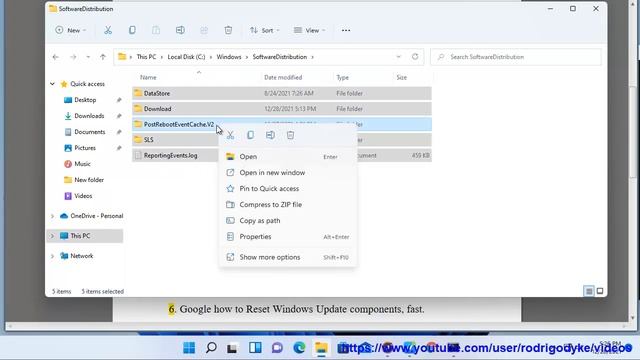Image resolution: width=640 pixels, height=360 pixels.
Task: Open the recent locations dropdown arrow
Action: tap(88, 57)
